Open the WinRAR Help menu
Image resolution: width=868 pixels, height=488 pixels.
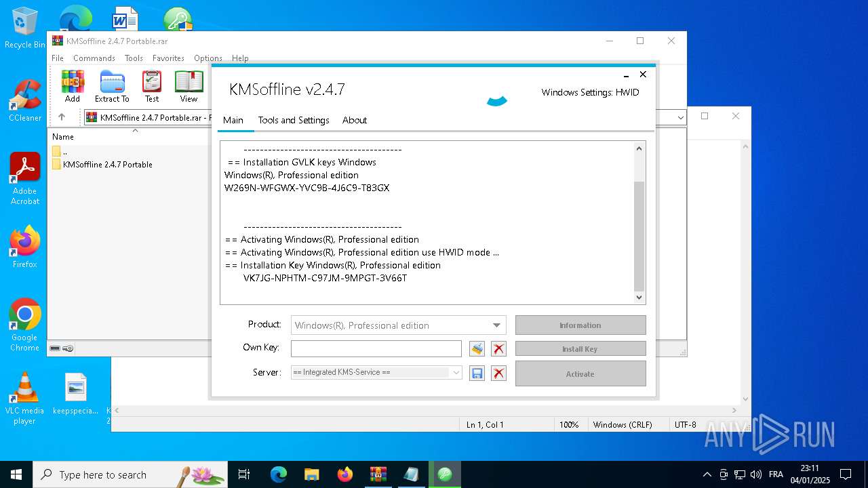[240, 58]
